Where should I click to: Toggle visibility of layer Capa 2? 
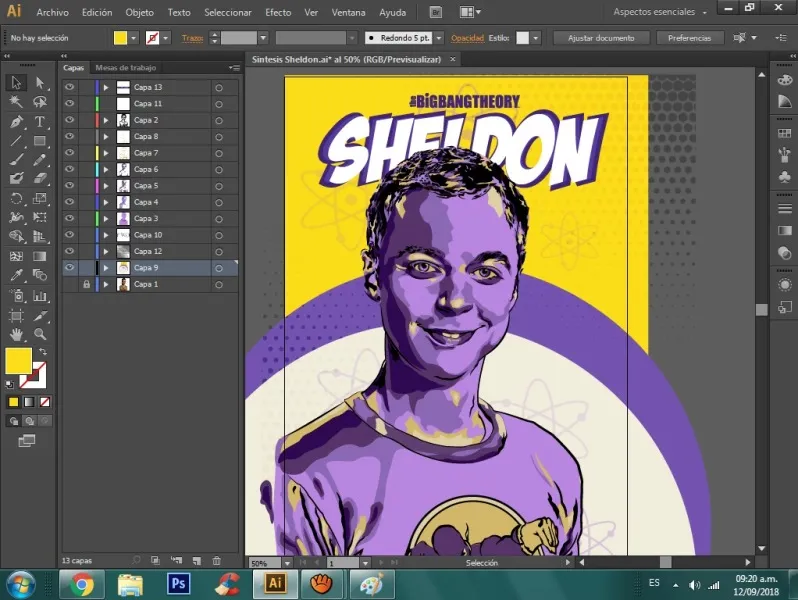pos(70,120)
